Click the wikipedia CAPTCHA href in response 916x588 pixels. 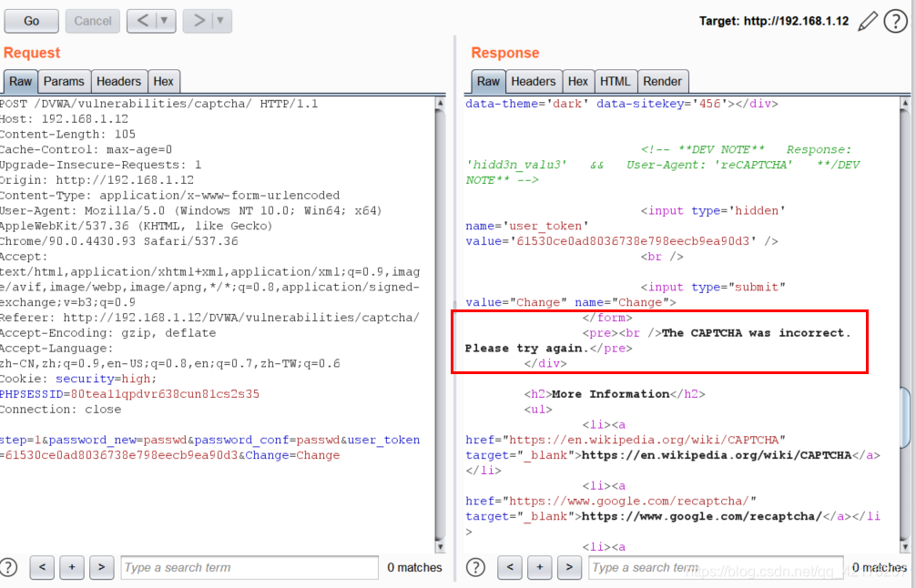point(645,441)
